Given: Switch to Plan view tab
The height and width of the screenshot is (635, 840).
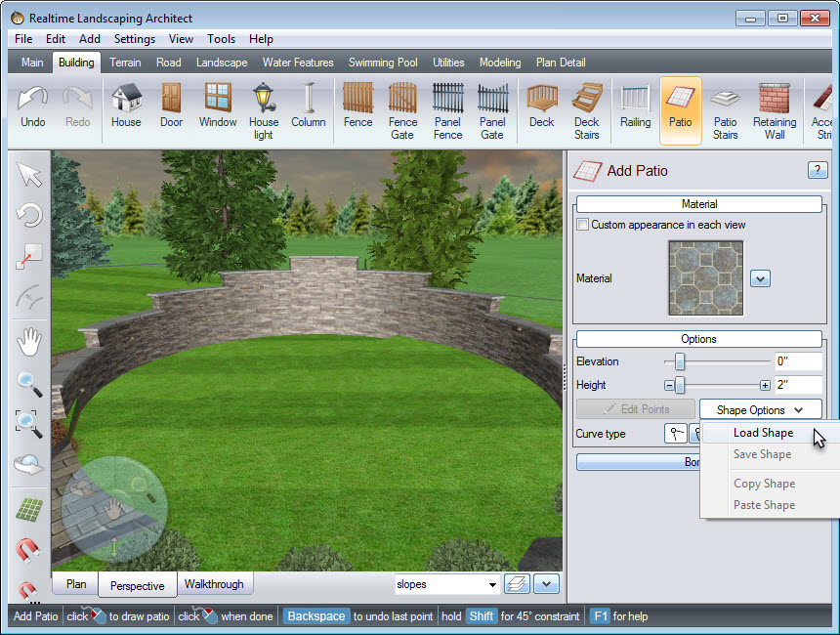Looking at the screenshot, I should tap(76, 584).
